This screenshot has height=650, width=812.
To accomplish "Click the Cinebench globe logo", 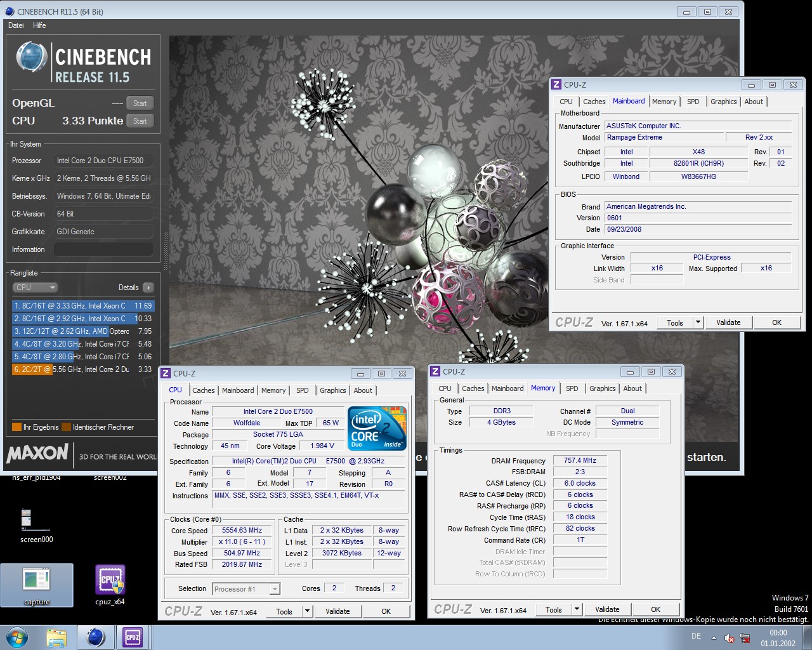I will 32,57.
